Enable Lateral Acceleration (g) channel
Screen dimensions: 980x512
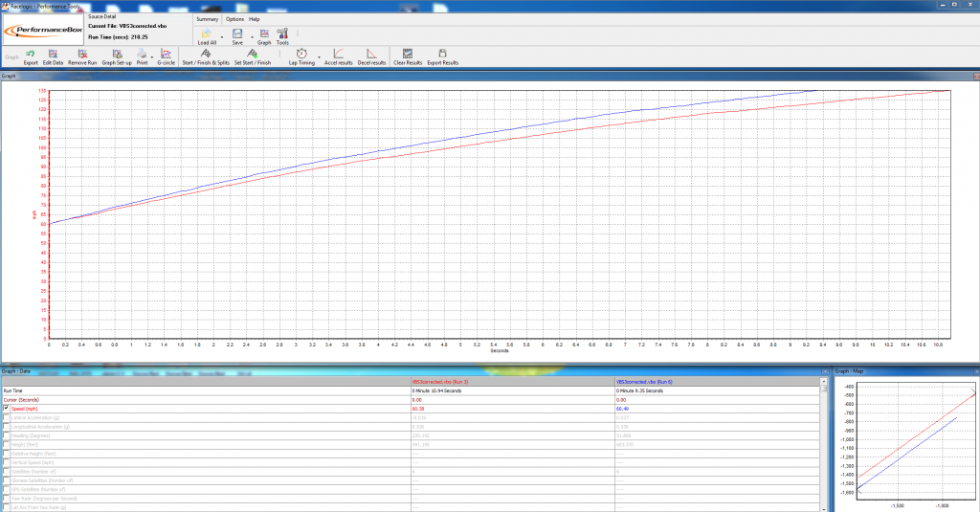pos(7,417)
